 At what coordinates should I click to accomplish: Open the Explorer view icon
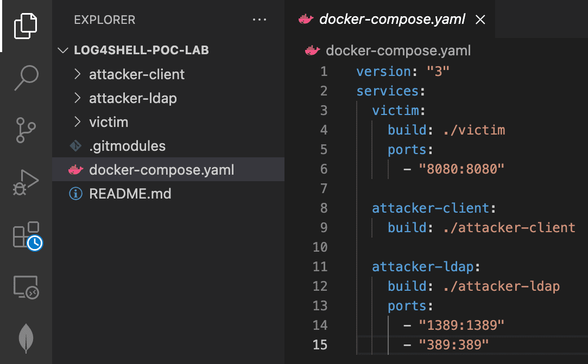pos(27,25)
